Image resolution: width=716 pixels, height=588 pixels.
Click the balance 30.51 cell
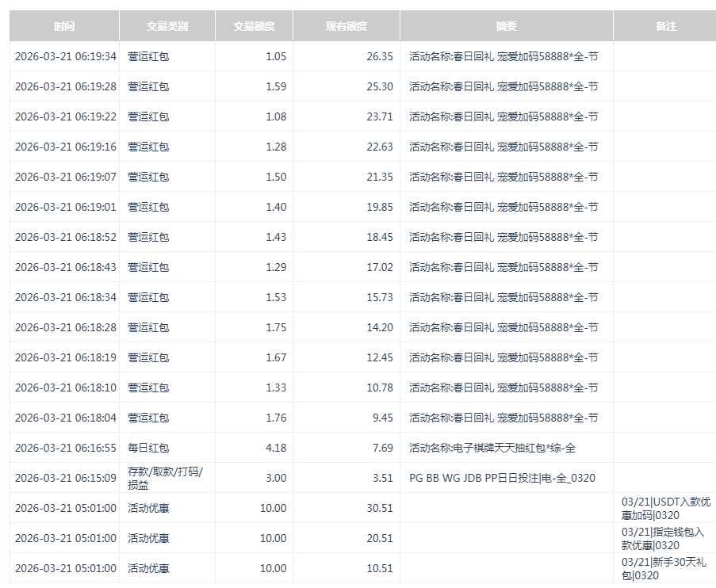click(x=379, y=508)
